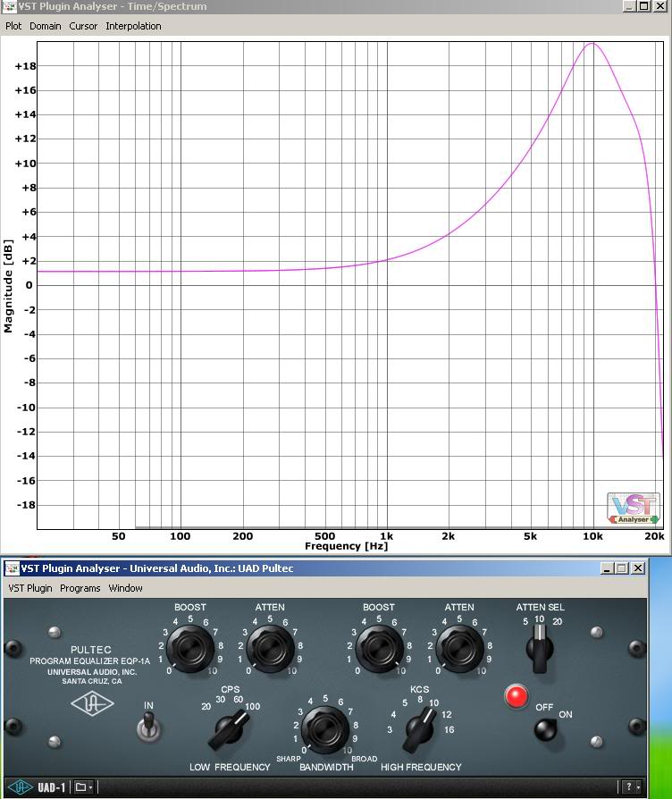Image resolution: width=672 pixels, height=799 pixels.
Task: Click the high frequency BOOST knob
Action: tap(378, 646)
